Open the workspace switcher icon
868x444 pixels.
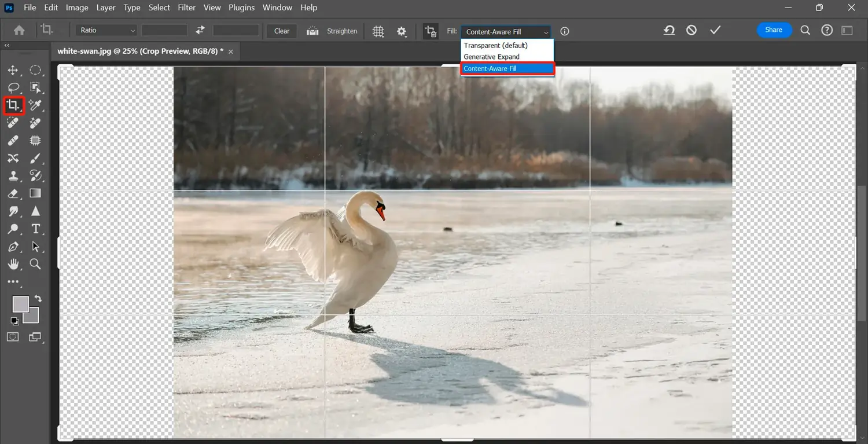(x=847, y=30)
